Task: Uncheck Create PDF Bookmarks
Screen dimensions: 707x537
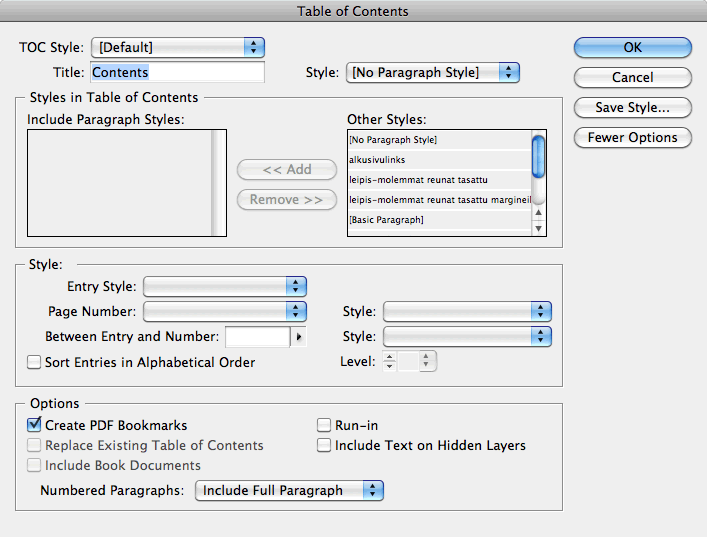Action: coord(34,425)
